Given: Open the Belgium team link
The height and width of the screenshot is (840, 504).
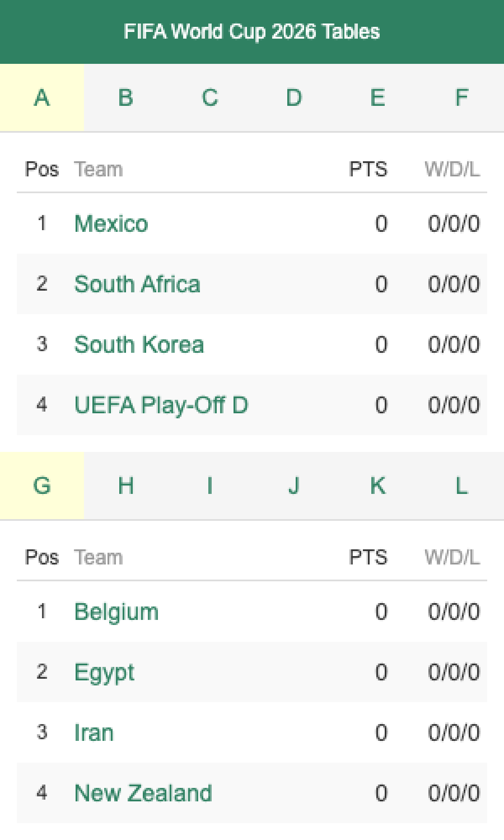Looking at the screenshot, I should (116, 612).
